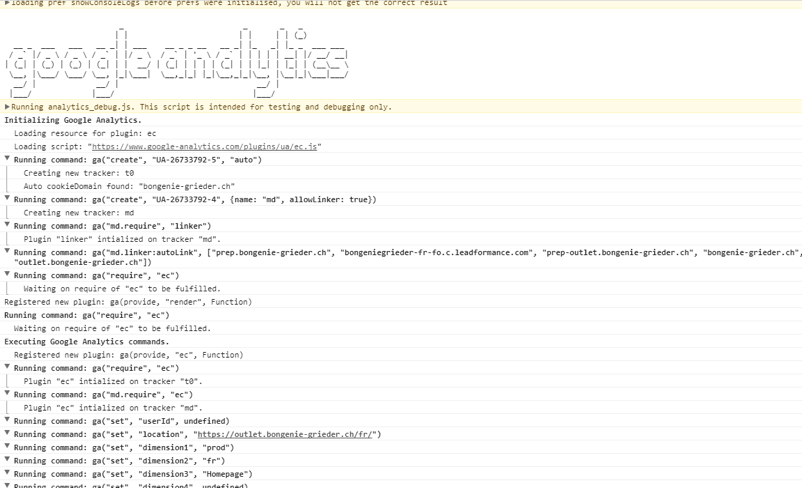The image size is (802, 488).
Task: Select 'Registered new plugin: ga(provide, "ec"' line
Action: click(128, 355)
